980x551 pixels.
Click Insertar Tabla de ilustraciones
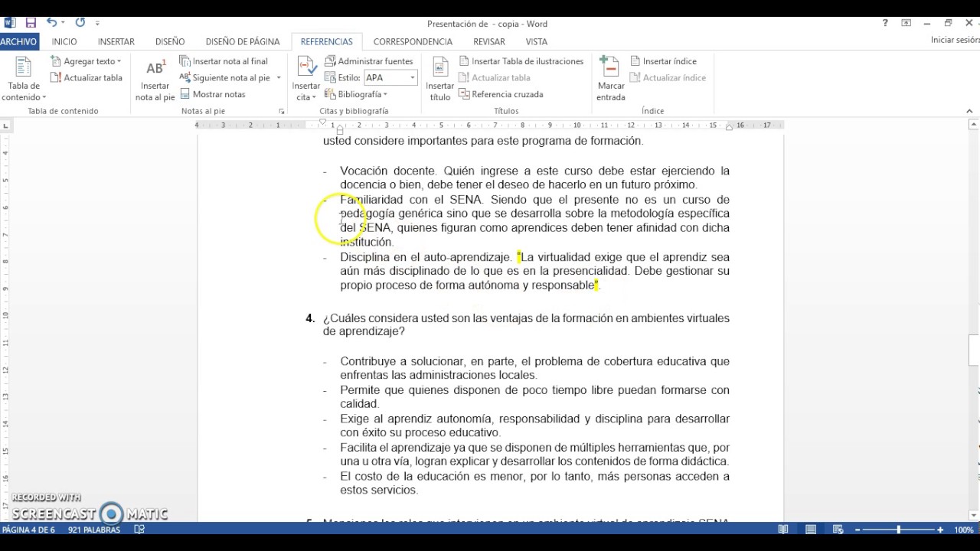click(x=521, y=61)
